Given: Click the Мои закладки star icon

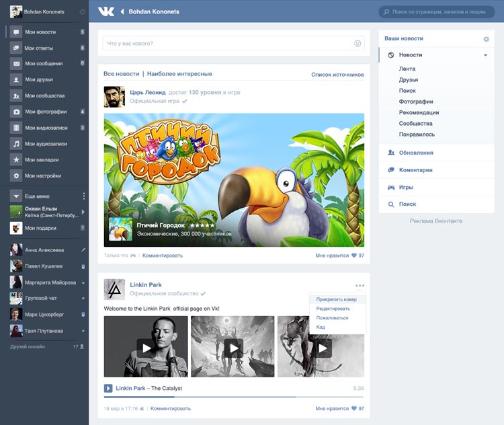Looking at the screenshot, I should point(16,159).
